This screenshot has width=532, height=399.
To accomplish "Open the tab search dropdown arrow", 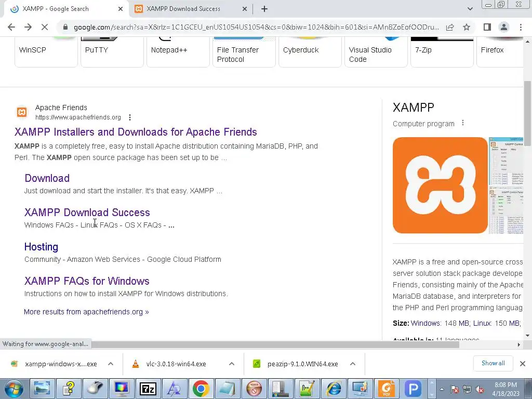I will (470, 9).
